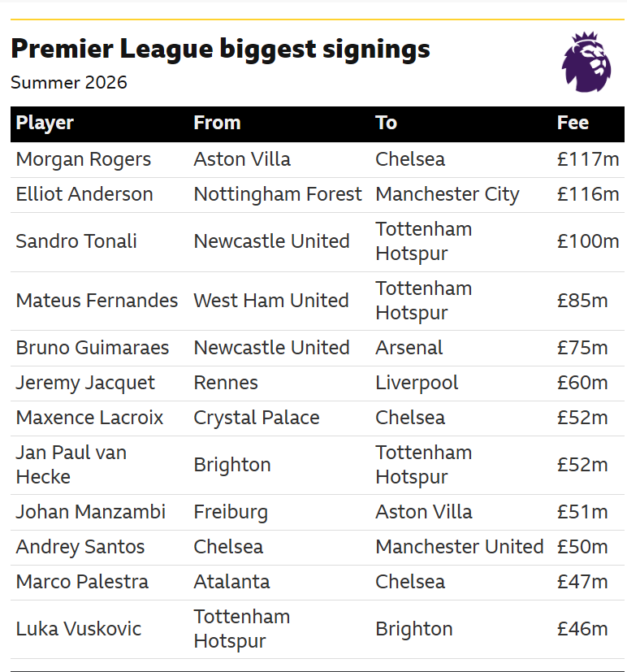Image resolution: width=627 pixels, height=672 pixels.
Task: Select the Morgan Rogers player name
Action: click(84, 160)
